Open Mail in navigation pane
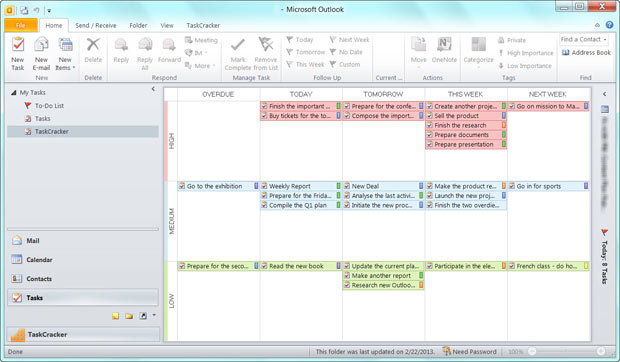 [x=83, y=241]
